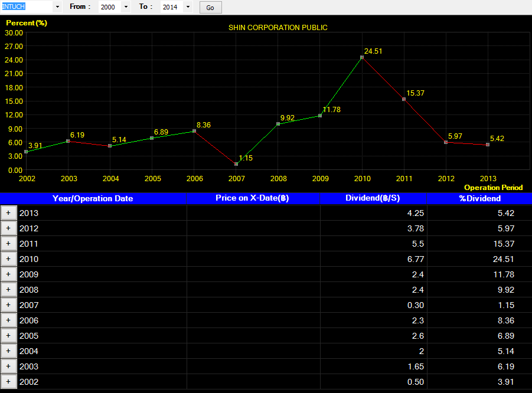This screenshot has width=532, height=393.
Task: Click the Percent(%) axis label
Action: [27, 23]
